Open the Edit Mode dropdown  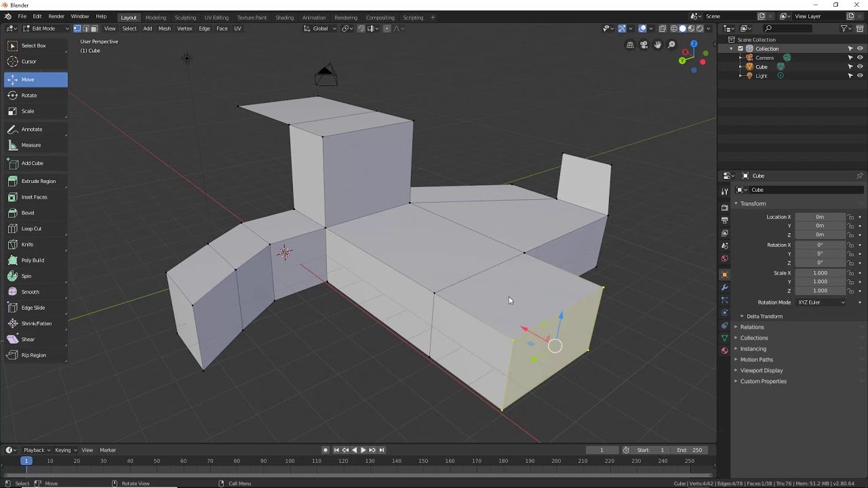coord(46,28)
